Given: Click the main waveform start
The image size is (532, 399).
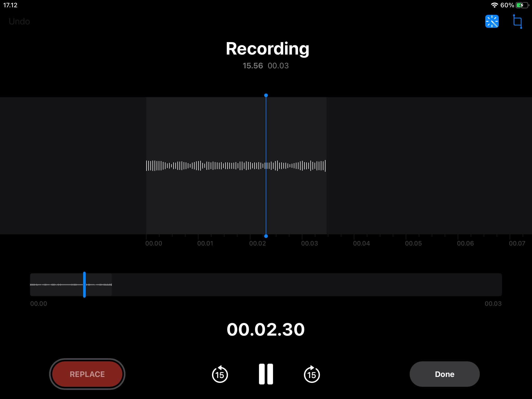Looking at the screenshot, I should (x=147, y=166).
